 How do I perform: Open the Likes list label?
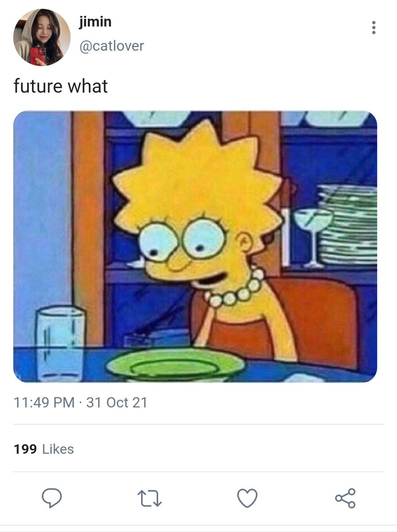(x=58, y=449)
